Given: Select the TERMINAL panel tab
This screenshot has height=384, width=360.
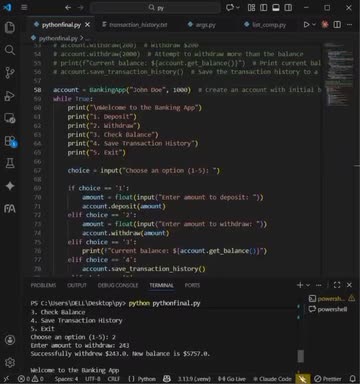Looking at the screenshot, I should (x=161, y=285).
